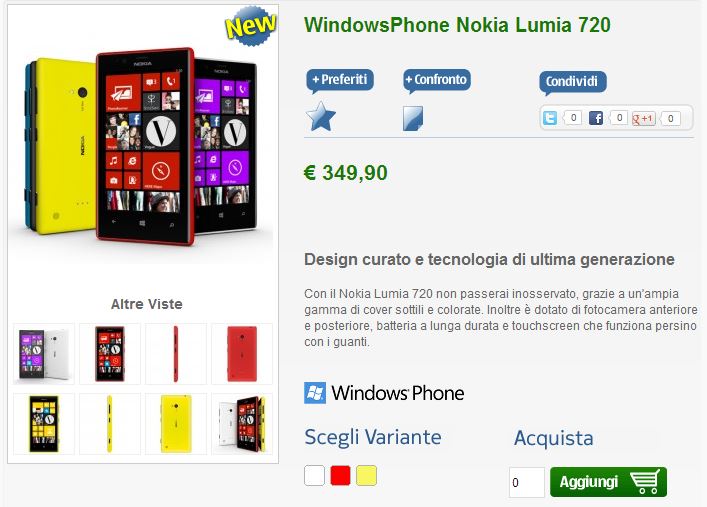The image size is (707, 507).
Task: Open the yellow phone front view thumbnail
Action: [44, 424]
